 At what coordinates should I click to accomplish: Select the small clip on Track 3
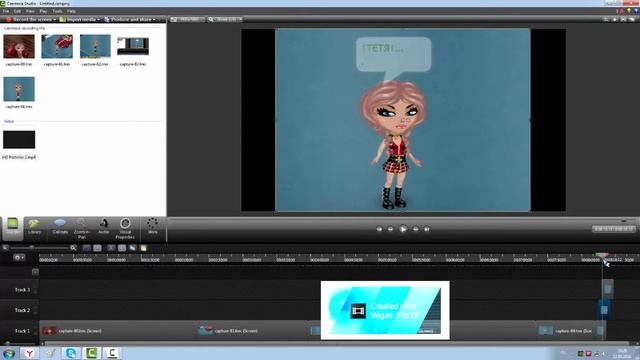tap(608, 289)
